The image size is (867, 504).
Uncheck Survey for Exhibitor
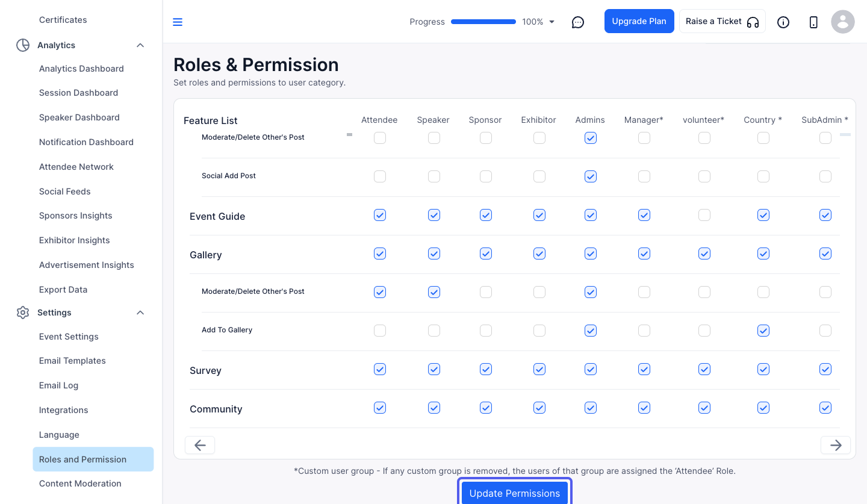[539, 369]
